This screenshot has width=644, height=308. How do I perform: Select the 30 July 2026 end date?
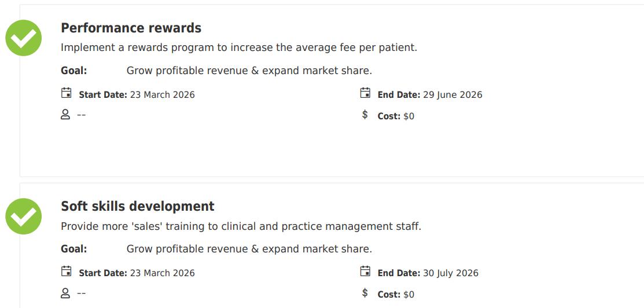click(451, 273)
